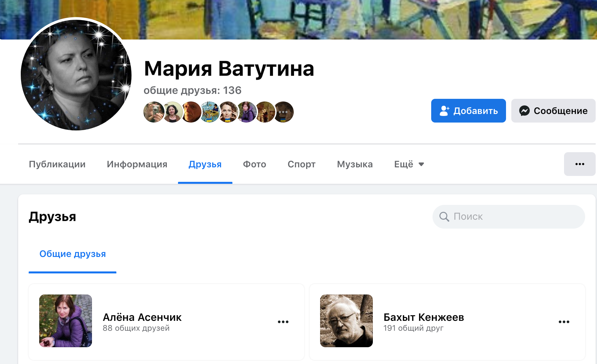597x364 pixels.
Task: Open Бахыт Кенжеев profile name link
Action: [x=424, y=317]
